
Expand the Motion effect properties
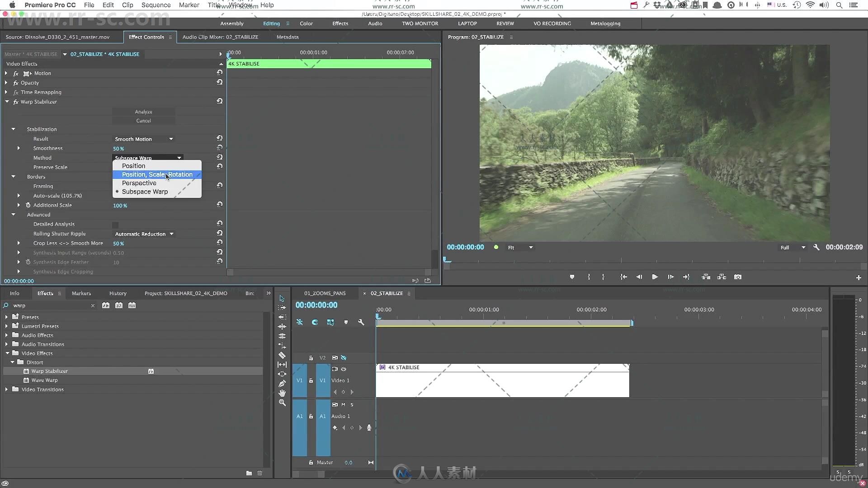tap(6, 73)
